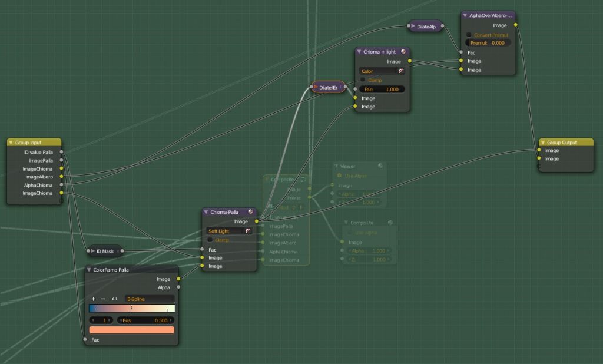
Task: Click the Premul value field
Action: [x=488, y=43]
